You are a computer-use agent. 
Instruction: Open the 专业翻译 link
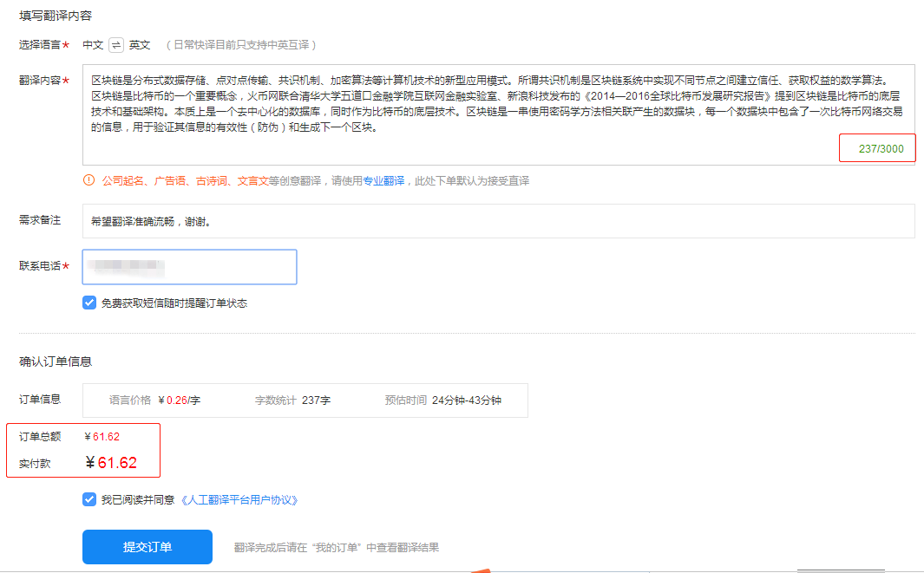(388, 181)
